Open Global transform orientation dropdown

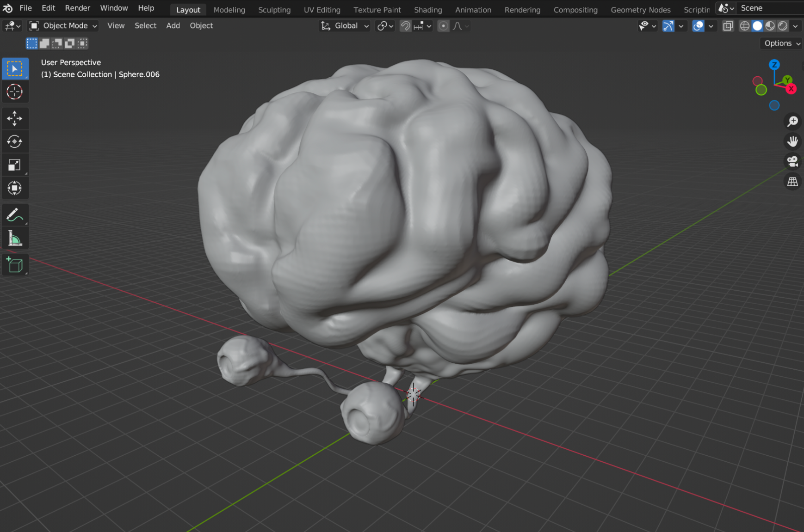(345, 26)
